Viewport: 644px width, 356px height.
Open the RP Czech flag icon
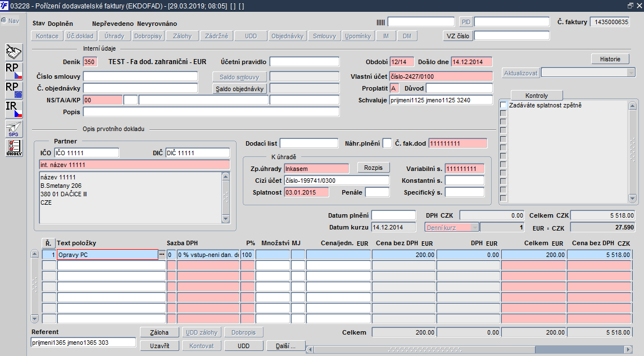[x=14, y=71]
